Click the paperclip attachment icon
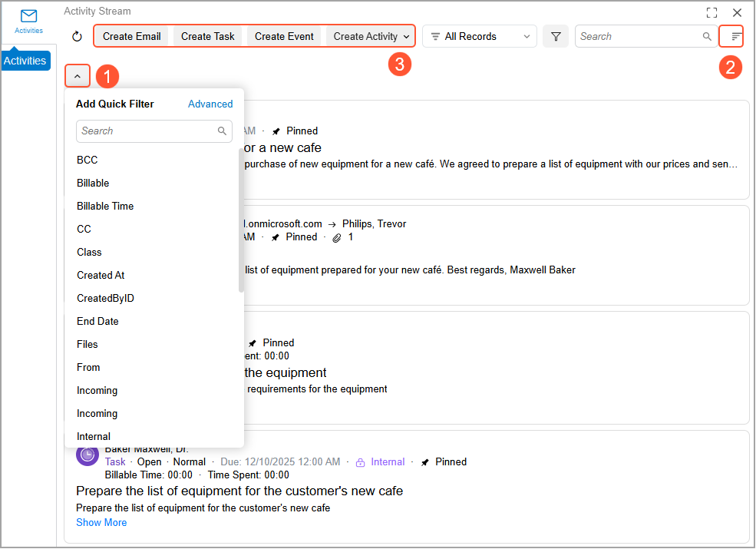This screenshot has height=549, width=756. tap(337, 238)
